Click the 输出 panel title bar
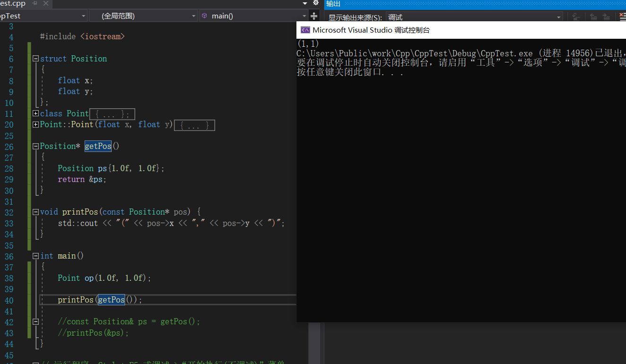 [475, 4]
